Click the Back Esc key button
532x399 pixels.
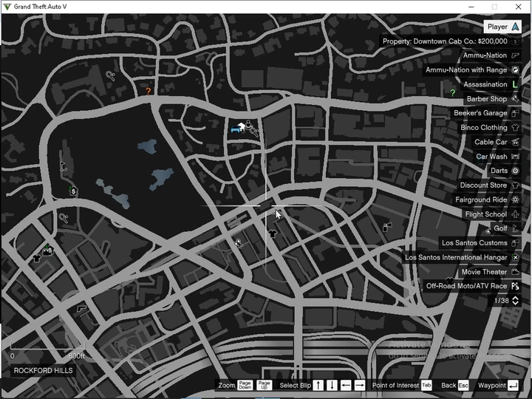[463, 386]
